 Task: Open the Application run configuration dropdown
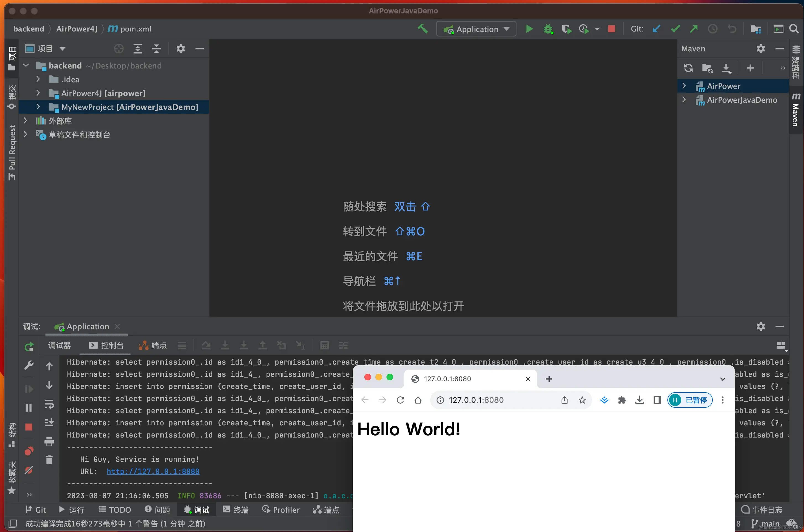476,29
